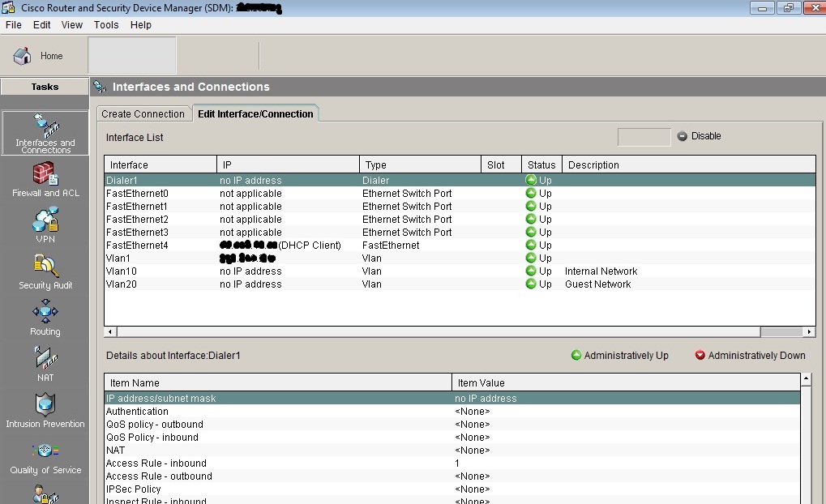
Task: Sort by the Slot column header
Action: coord(502,164)
